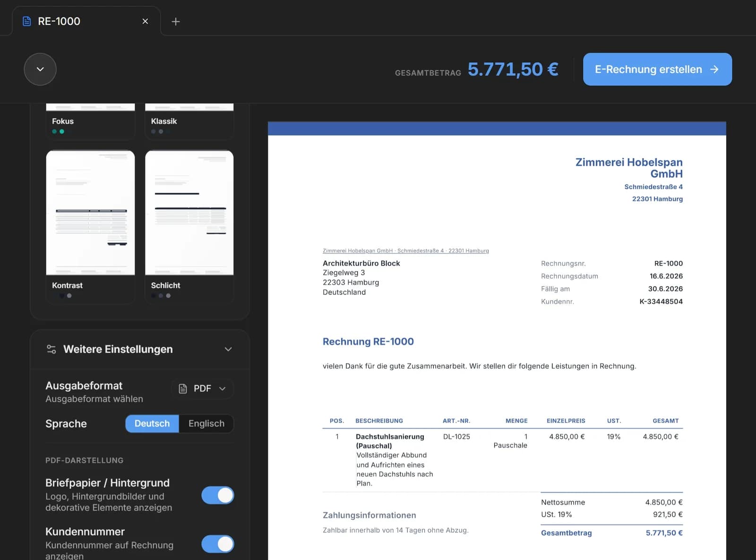Select the Fokus template card
This screenshot has height=560, width=756.
pos(90,121)
